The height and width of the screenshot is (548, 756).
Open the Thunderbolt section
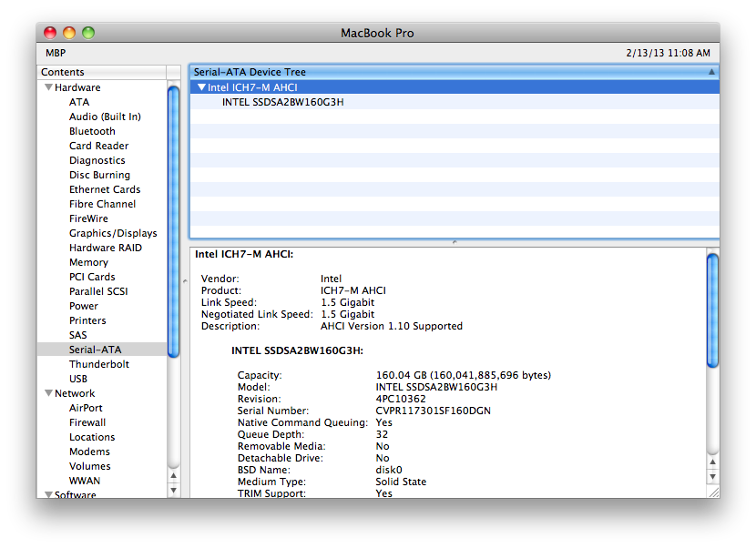(99, 364)
